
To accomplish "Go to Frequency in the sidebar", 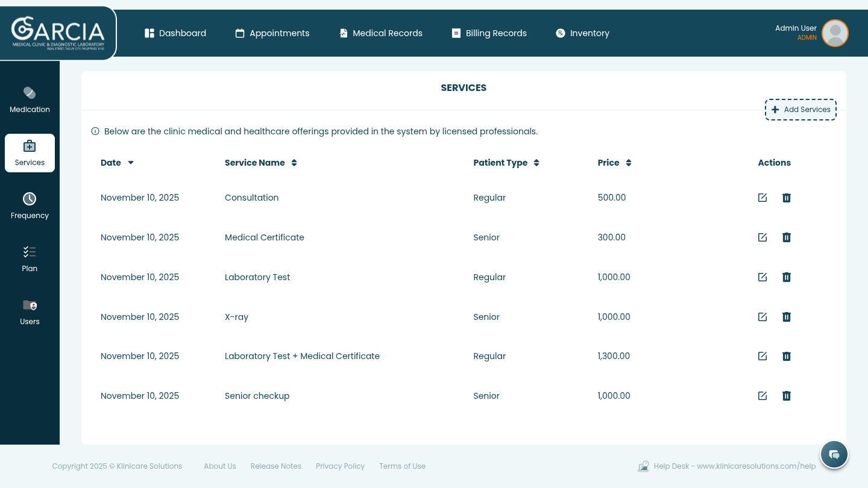I will (30, 206).
